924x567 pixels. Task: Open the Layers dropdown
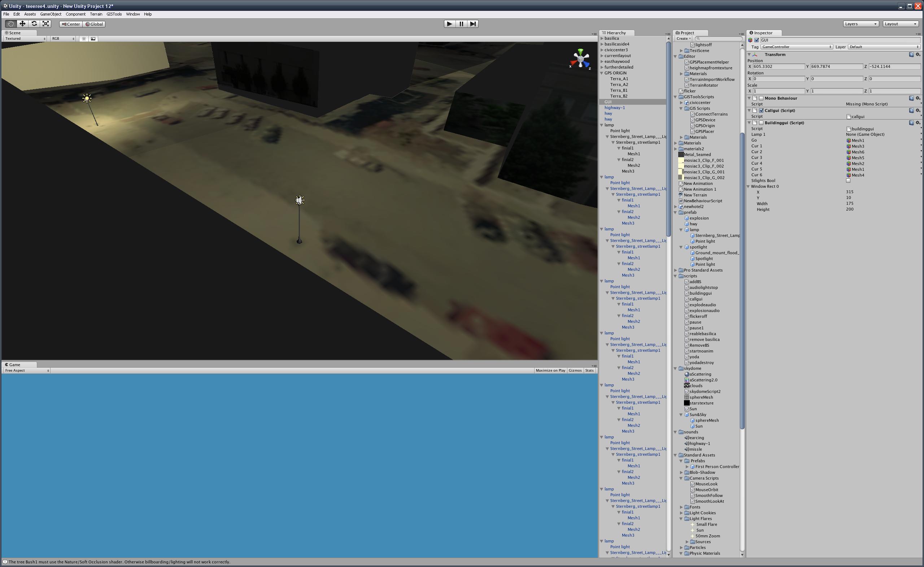tap(860, 23)
